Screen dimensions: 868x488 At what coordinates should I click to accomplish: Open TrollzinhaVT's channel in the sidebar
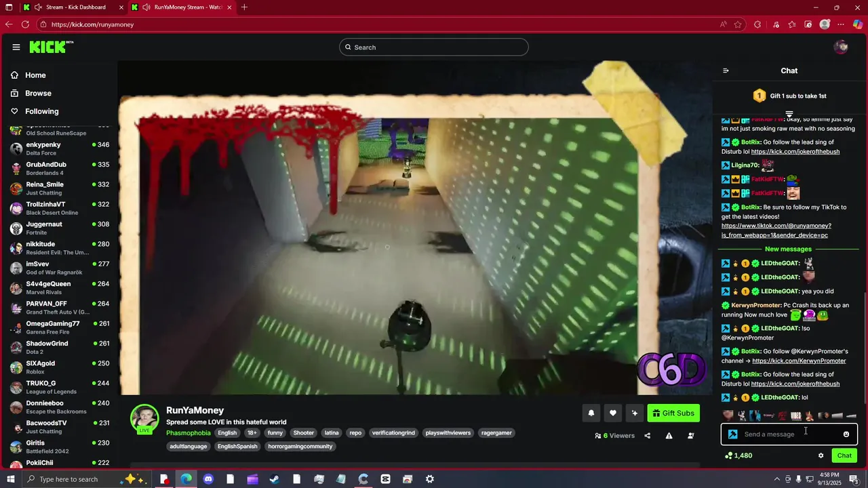coord(60,208)
